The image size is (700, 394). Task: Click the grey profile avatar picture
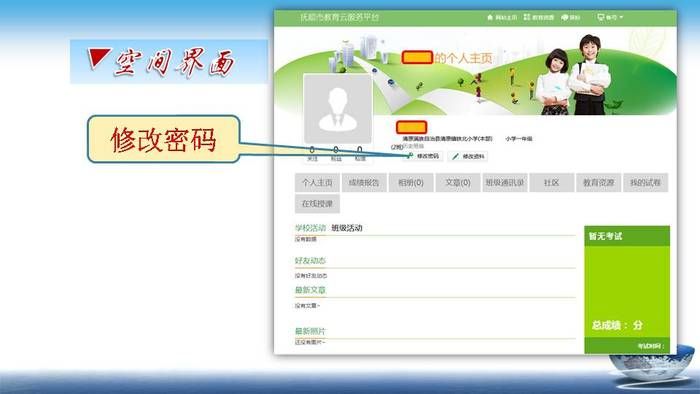coord(338,109)
